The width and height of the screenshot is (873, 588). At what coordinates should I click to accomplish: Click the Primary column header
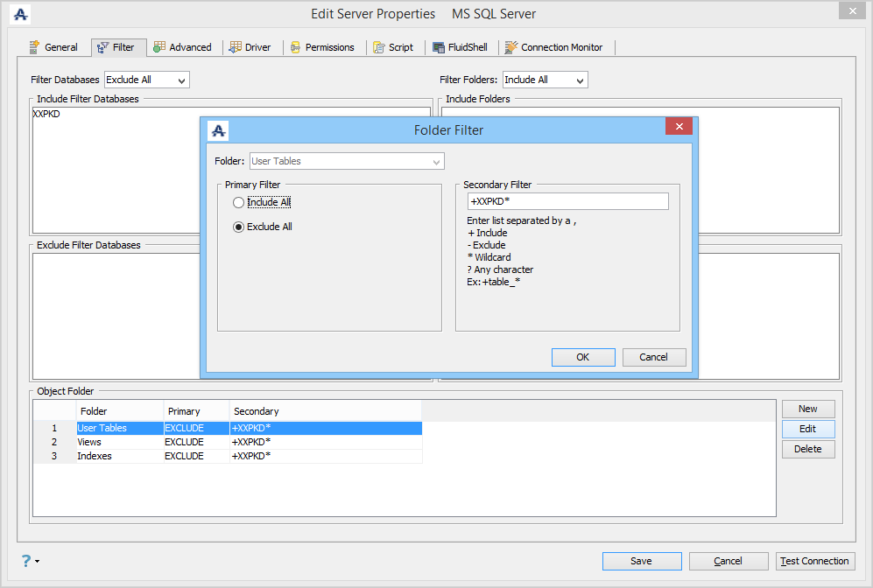[196, 411]
